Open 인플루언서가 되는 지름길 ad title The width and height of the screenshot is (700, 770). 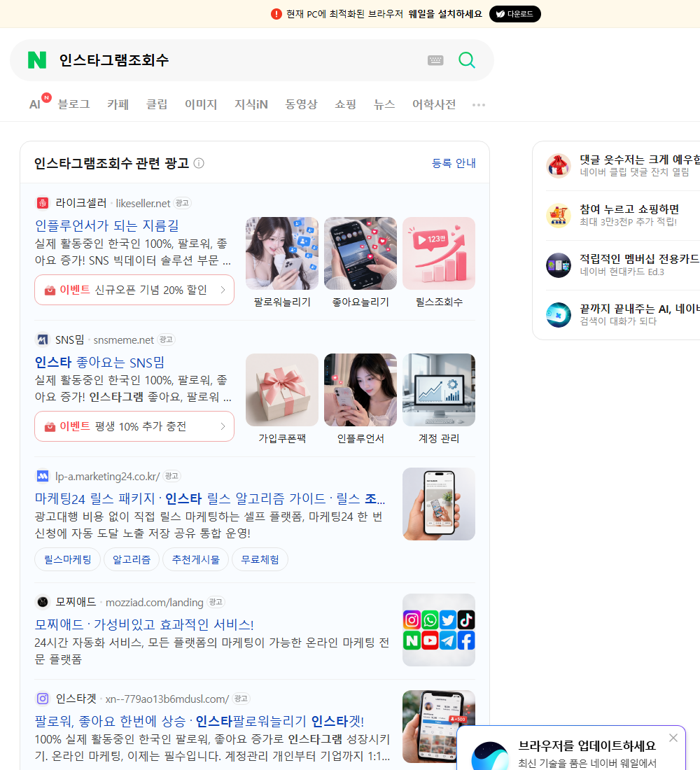(106, 225)
